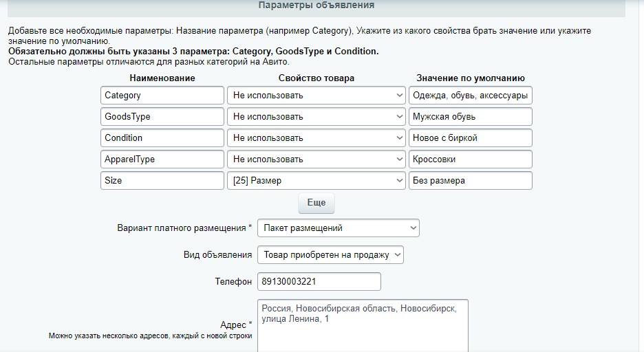Image resolution: width=644 pixels, height=352 pixels.
Task: Expand the property dropdown in the GoodsType row
Action: pos(316,117)
